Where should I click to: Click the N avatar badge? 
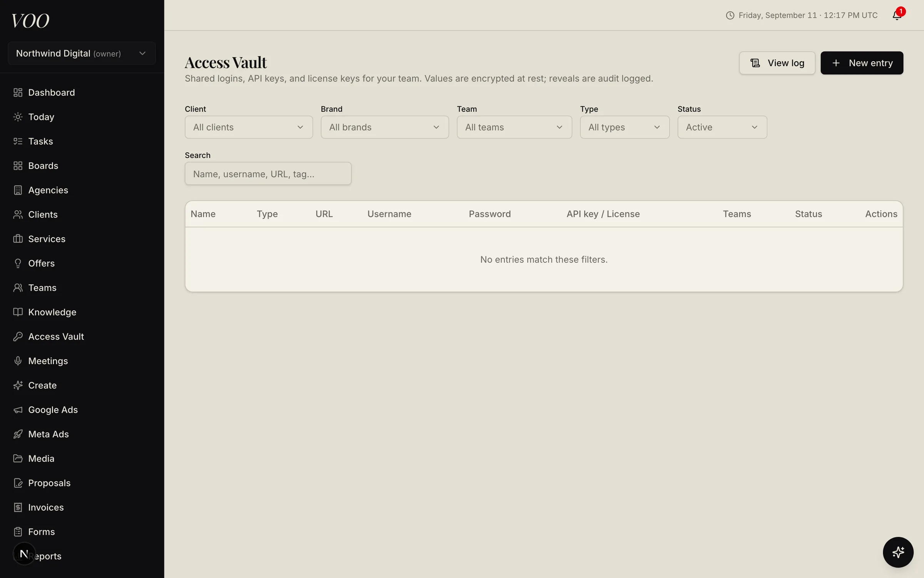[24, 554]
